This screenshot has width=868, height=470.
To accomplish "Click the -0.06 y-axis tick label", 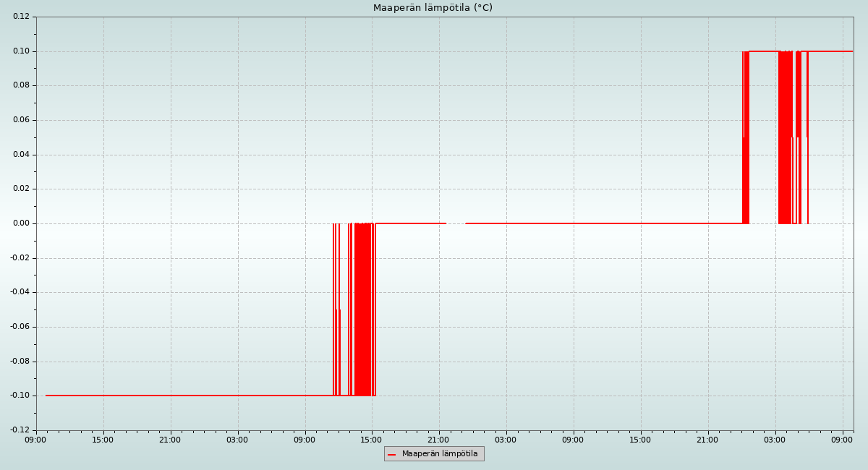I will [20, 327].
